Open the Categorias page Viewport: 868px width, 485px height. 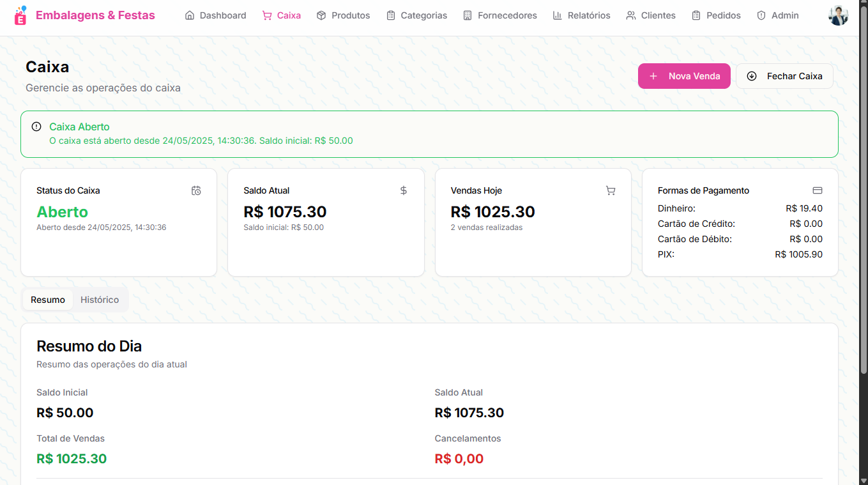(x=416, y=15)
